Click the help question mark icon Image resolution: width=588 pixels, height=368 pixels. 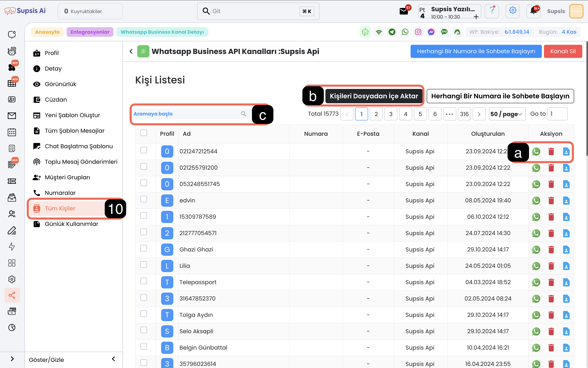492,11
